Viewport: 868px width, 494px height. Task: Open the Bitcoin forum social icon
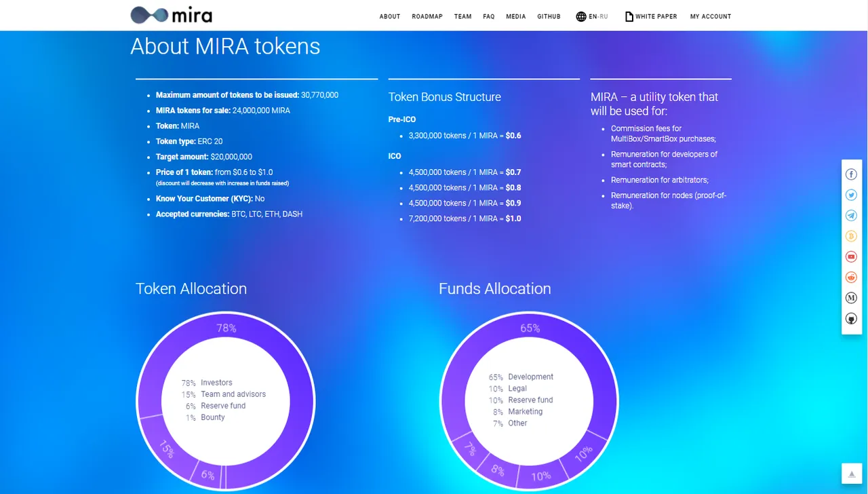tap(852, 236)
